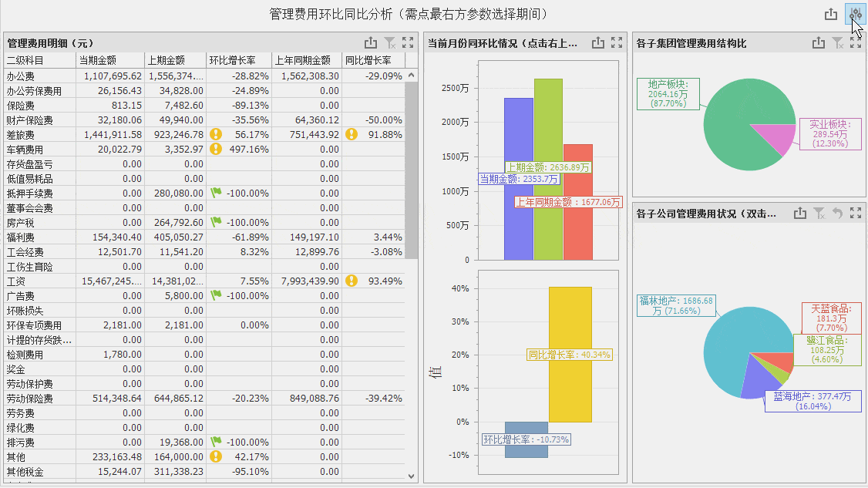Click the 蓝海地产 377.47万 data label

812,402
